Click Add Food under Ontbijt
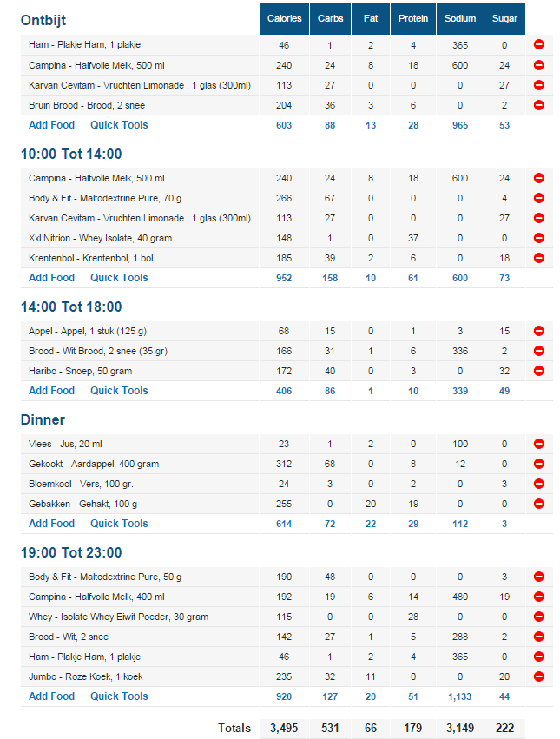The width and height of the screenshot is (560, 739). coord(51,125)
